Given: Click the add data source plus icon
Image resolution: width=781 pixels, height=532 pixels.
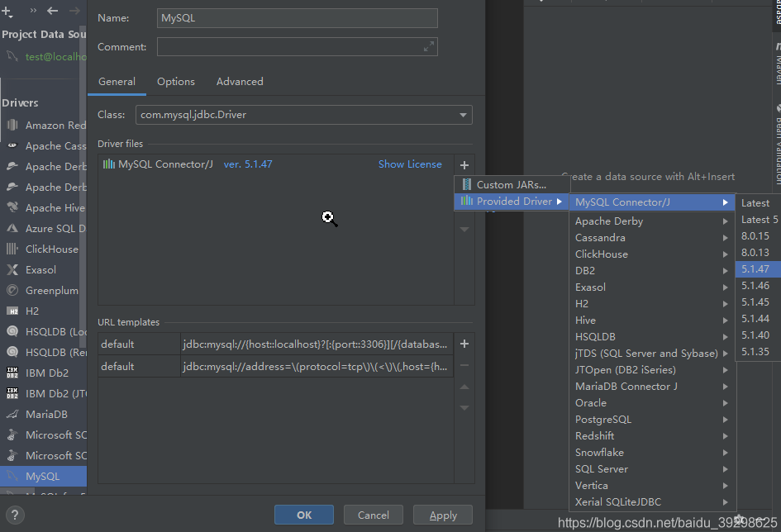Looking at the screenshot, I should click(7, 11).
